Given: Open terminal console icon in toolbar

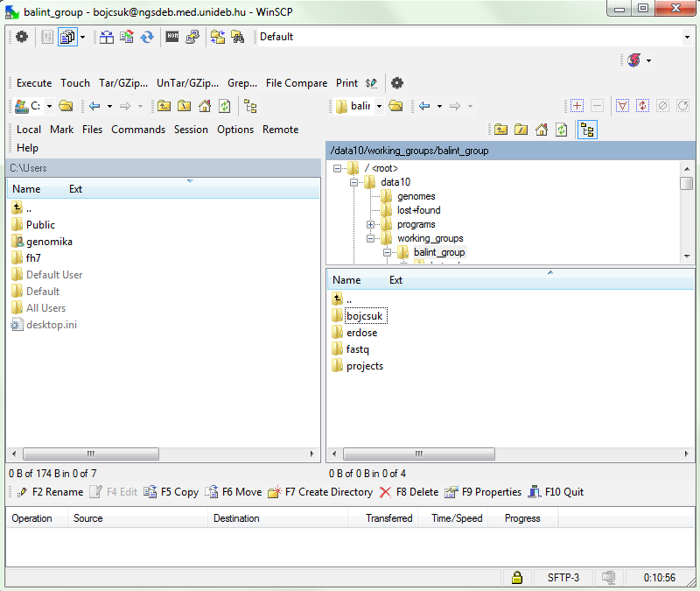Looking at the screenshot, I should [172, 37].
